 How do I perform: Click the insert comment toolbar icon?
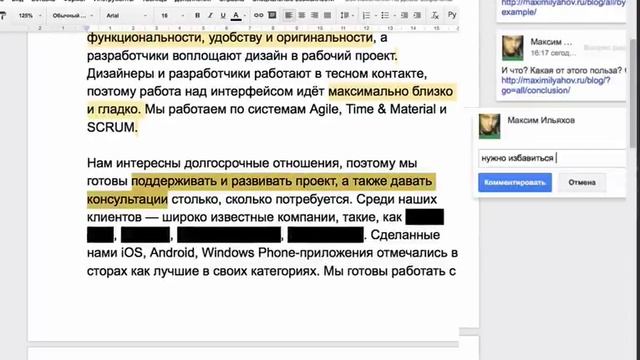pyautogui.click(x=272, y=16)
